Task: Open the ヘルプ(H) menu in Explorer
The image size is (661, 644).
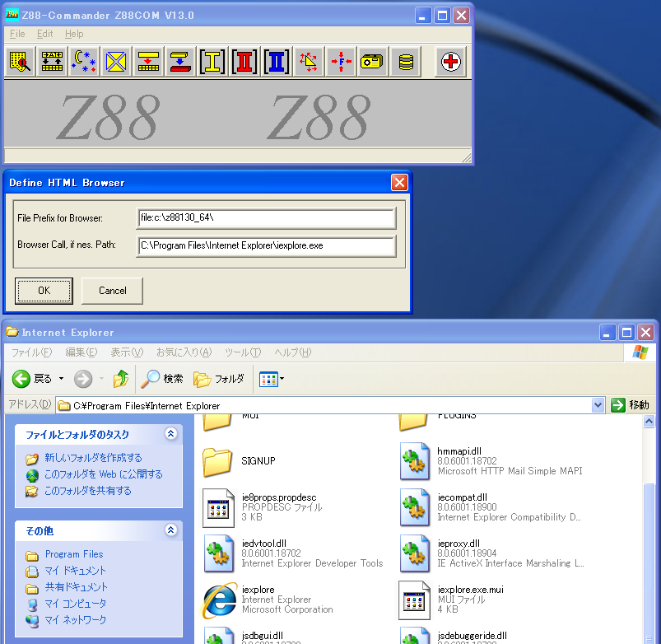Action: pyautogui.click(x=292, y=352)
